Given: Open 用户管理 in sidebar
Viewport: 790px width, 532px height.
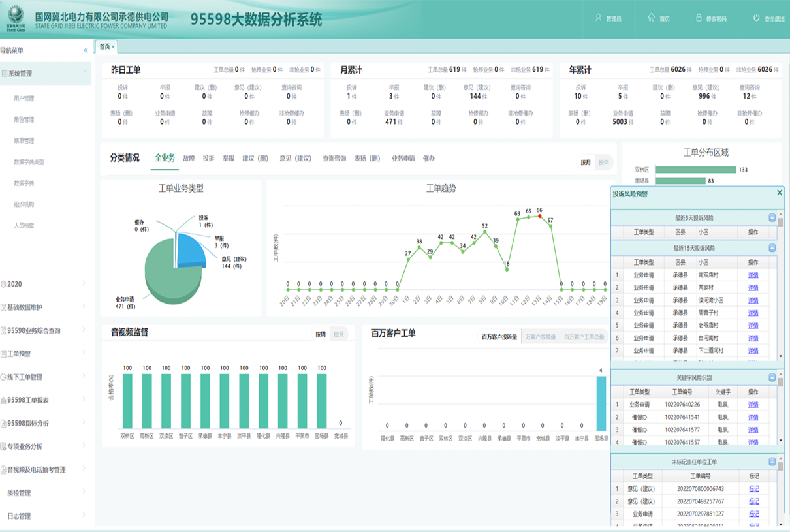Looking at the screenshot, I should (24, 99).
